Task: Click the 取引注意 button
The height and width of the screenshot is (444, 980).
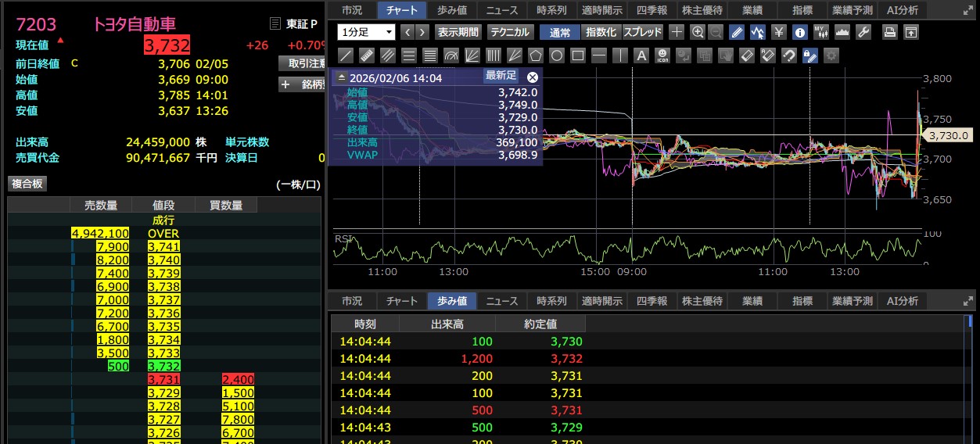Action: coord(302,63)
